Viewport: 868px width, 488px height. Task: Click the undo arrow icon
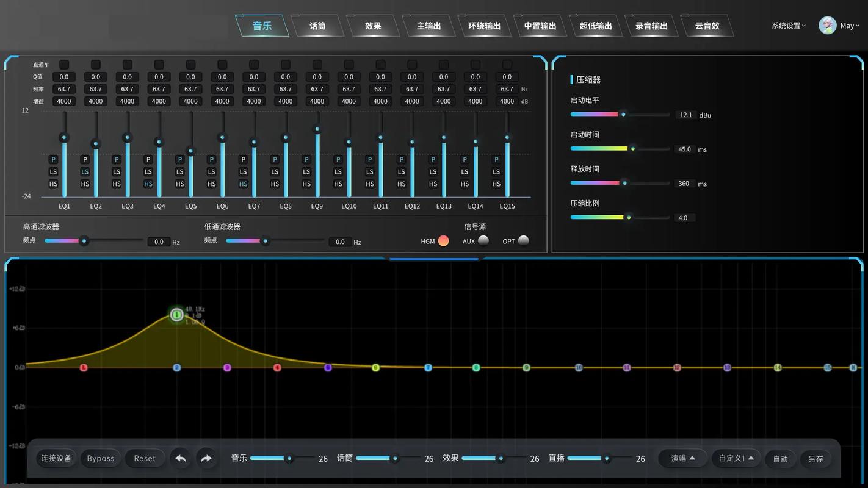click(x=181, y=458)
